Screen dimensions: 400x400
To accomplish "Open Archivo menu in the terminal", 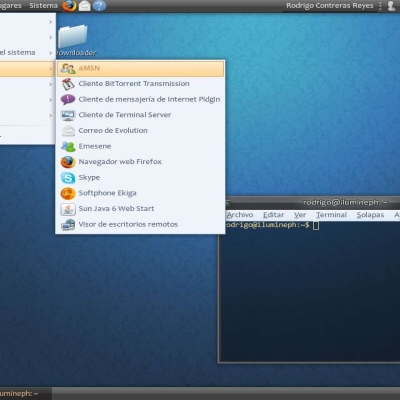I will [240, 215].
